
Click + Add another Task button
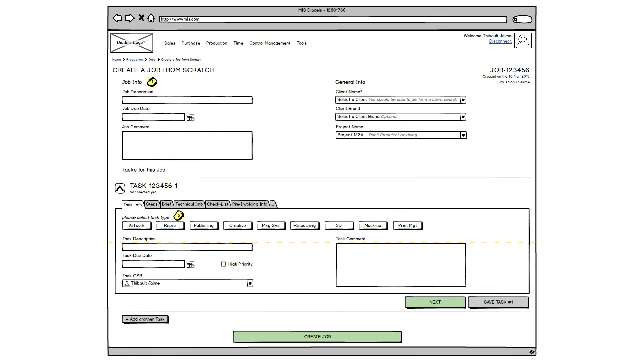click(x=145, y=319)
